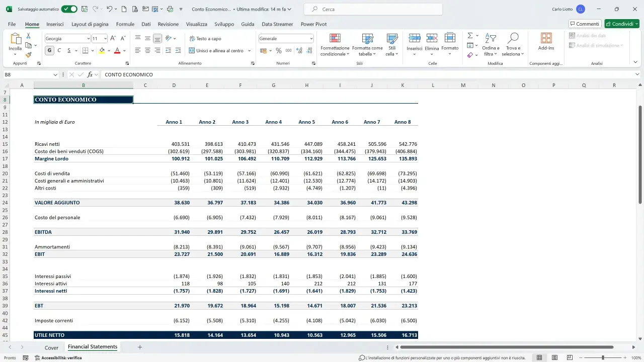Click the New blank document icon
This screenshot has height=362, width=644.
[123, 9]
